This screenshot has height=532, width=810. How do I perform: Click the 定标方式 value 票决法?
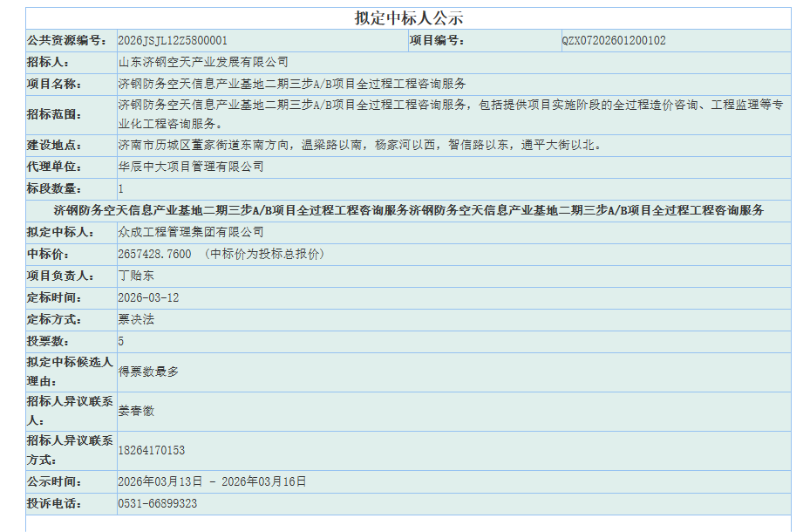tap(136, 319)
